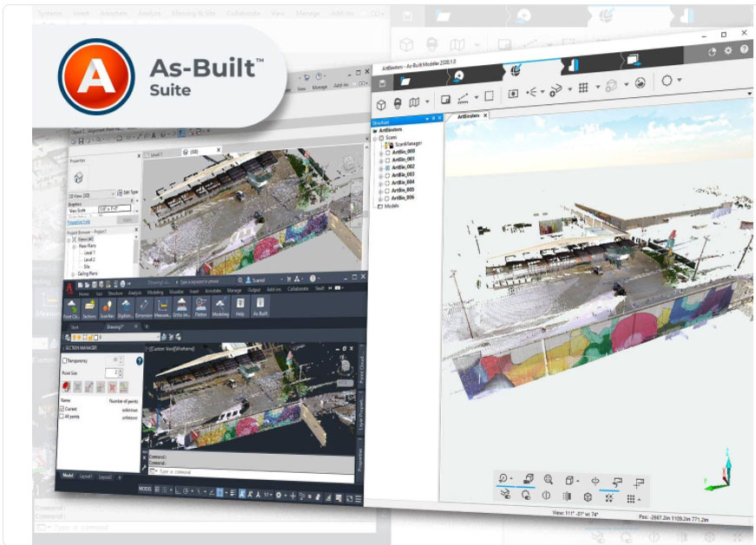Expand the ArtBin_000 scan node
The image size is (756, 545).
point(381,154)
